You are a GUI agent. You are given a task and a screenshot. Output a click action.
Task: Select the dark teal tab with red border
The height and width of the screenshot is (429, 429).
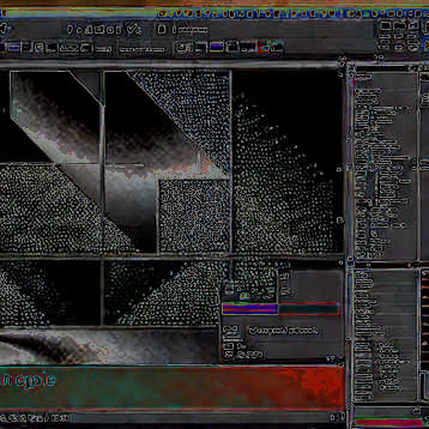pyautogui.click(x=309, y=309)
